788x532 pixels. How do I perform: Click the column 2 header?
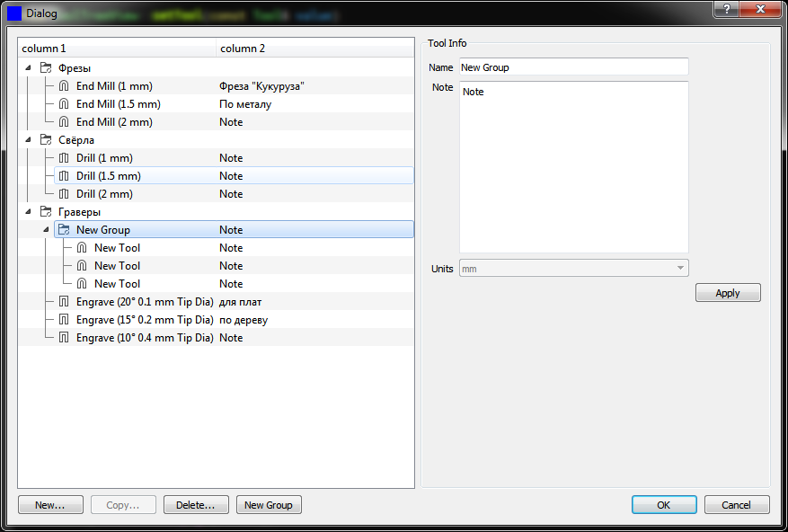tap(315, 49)
